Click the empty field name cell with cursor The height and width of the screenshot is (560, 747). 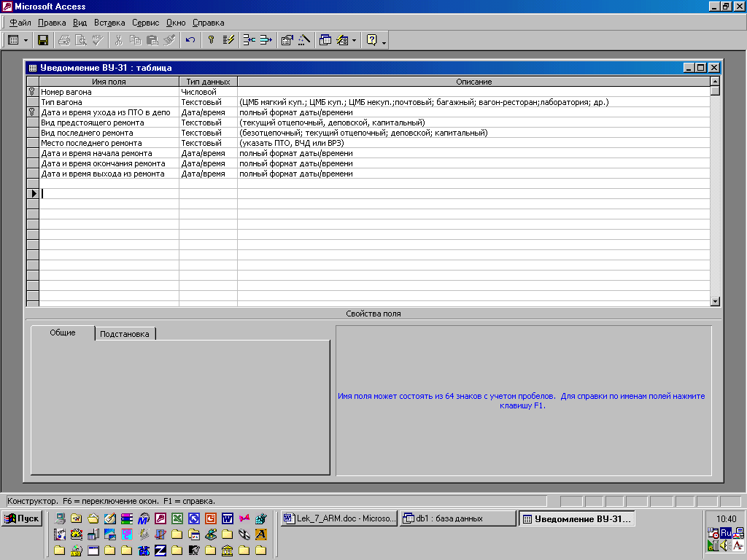(109, 193)
